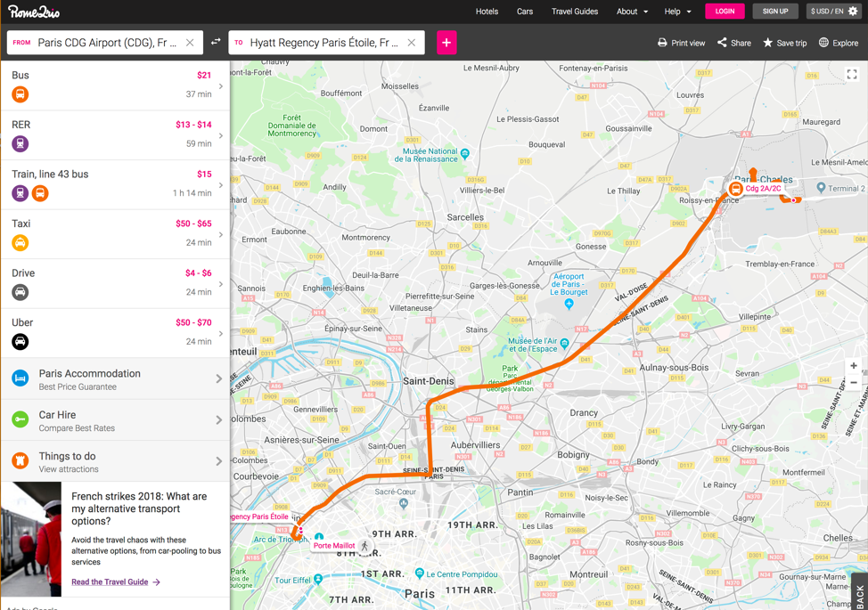Click the swap origin and destination arrows
This screenshot has height=610, width=868.
[x=216, y=42]
